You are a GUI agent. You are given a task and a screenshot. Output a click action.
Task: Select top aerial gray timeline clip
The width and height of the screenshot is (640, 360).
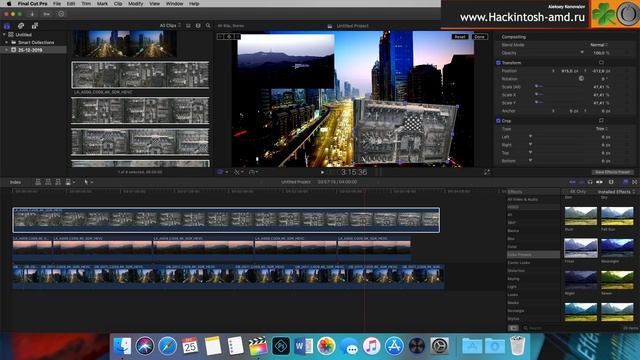(226, 220)
